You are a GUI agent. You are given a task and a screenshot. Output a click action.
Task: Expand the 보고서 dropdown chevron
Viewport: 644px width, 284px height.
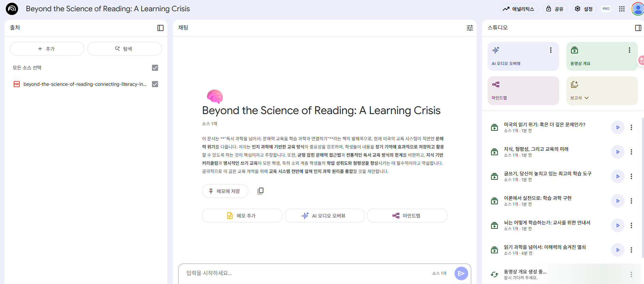click(587, 98)
